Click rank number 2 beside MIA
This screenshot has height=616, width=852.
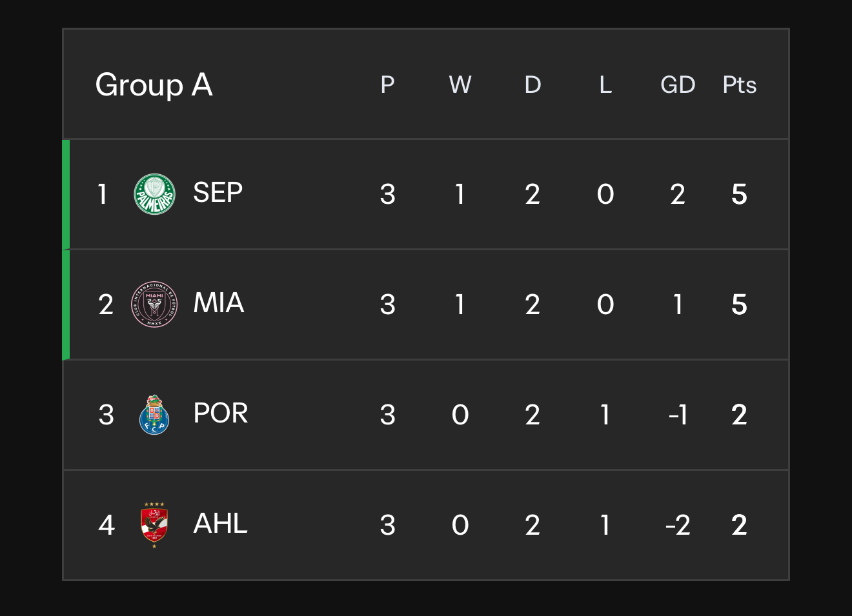106,304
